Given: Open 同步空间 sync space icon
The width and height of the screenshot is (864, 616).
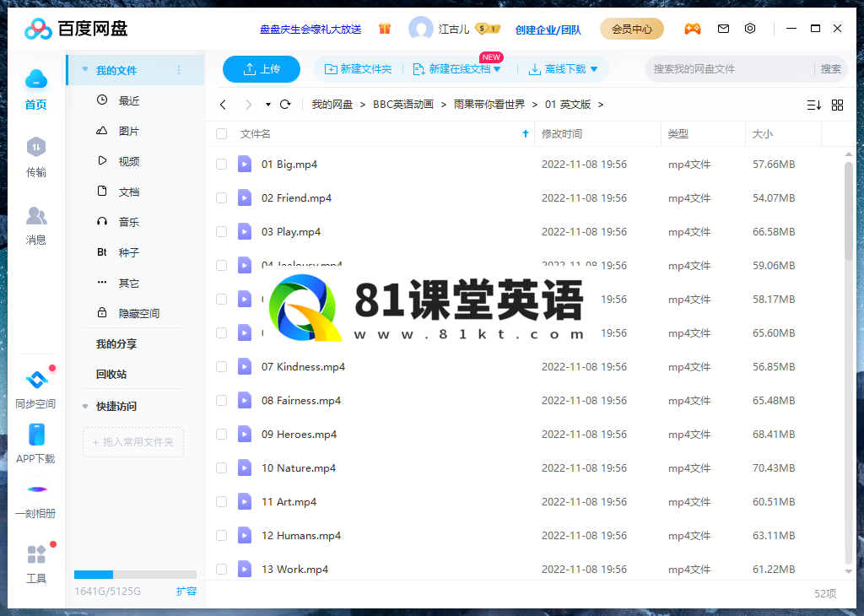Looking at the screenshot, I should [36, 380].
